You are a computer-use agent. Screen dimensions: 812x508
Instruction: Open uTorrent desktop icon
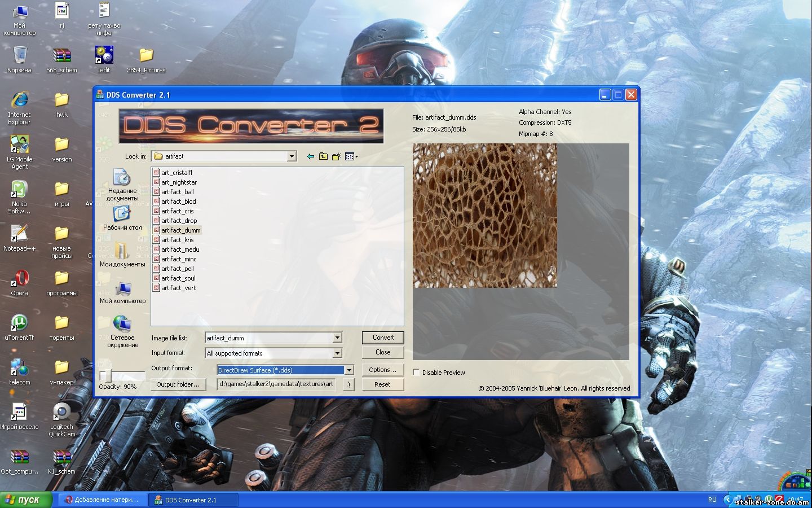(x=20, y=327)
